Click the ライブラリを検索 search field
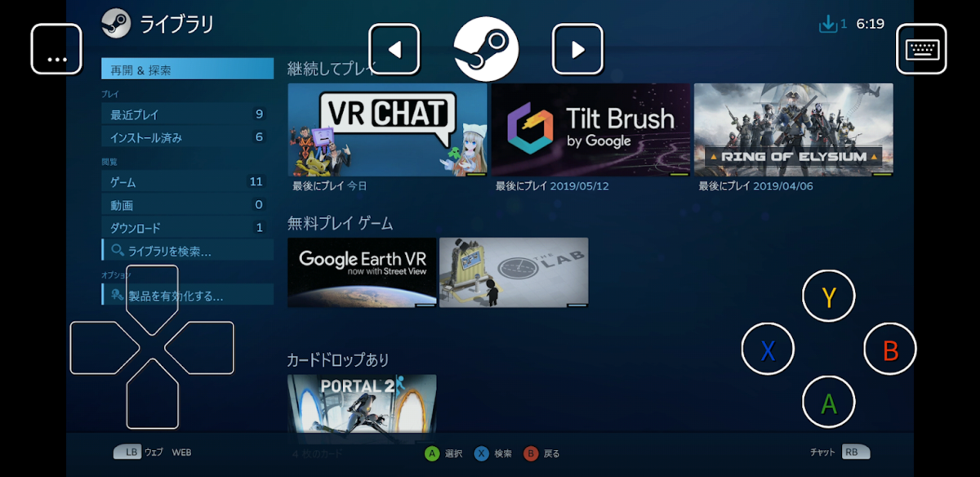This screenshot has height=477, width=980. point(187,251)
